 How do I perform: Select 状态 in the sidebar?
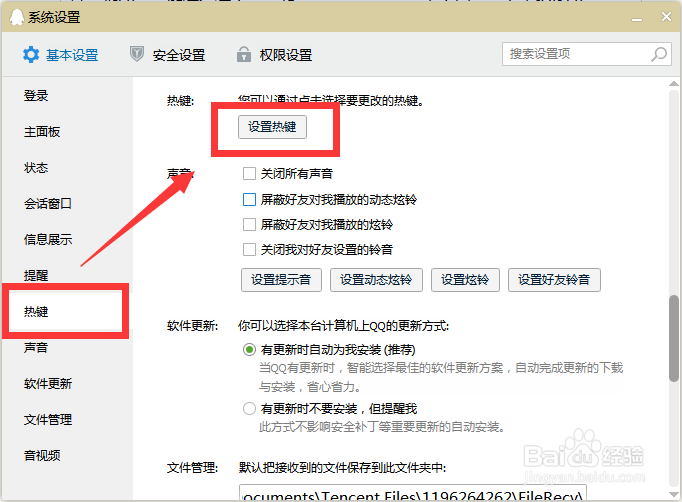point(36,167)
